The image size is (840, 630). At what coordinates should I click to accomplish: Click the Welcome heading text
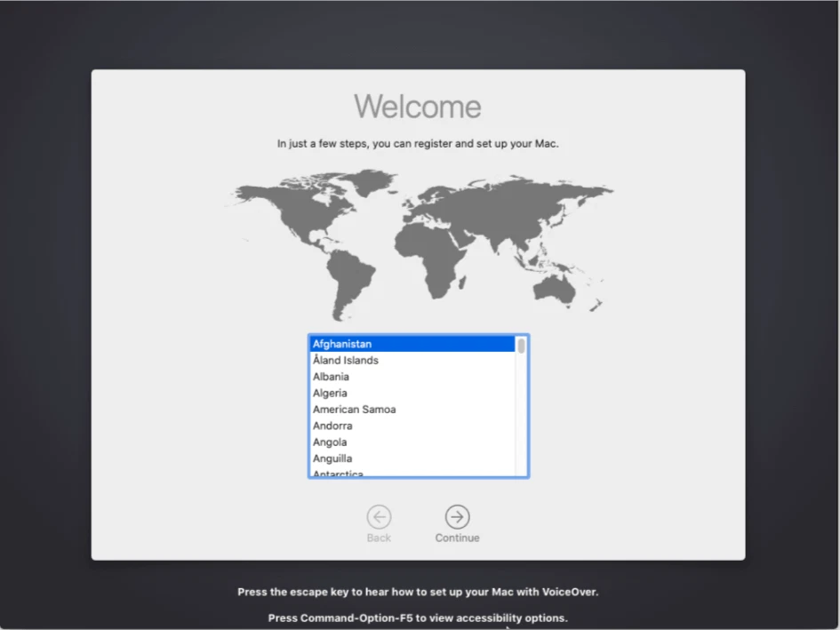418,106
